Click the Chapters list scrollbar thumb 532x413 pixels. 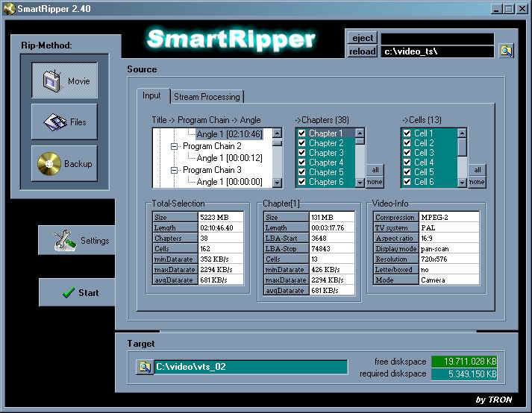[x=360, y=141]
